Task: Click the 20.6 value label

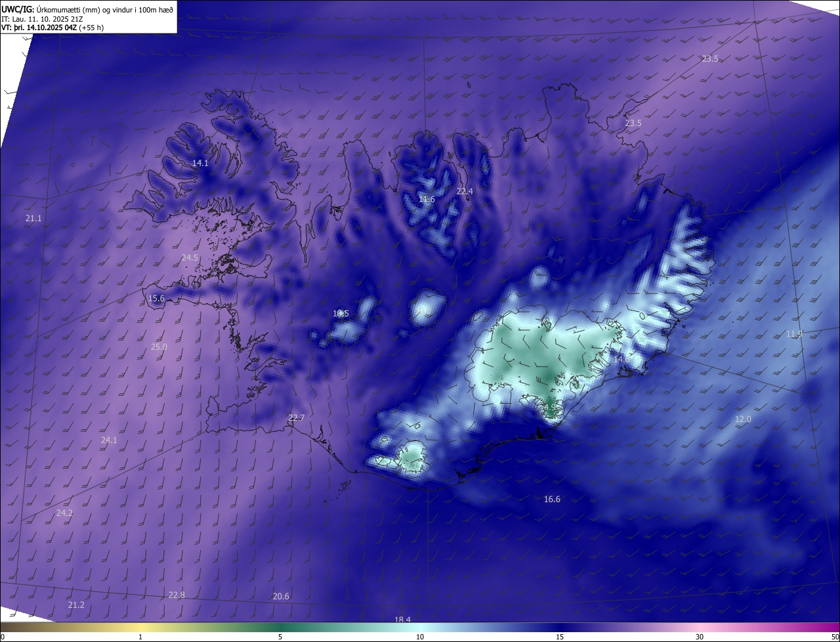Action: [x=281, y=596]
